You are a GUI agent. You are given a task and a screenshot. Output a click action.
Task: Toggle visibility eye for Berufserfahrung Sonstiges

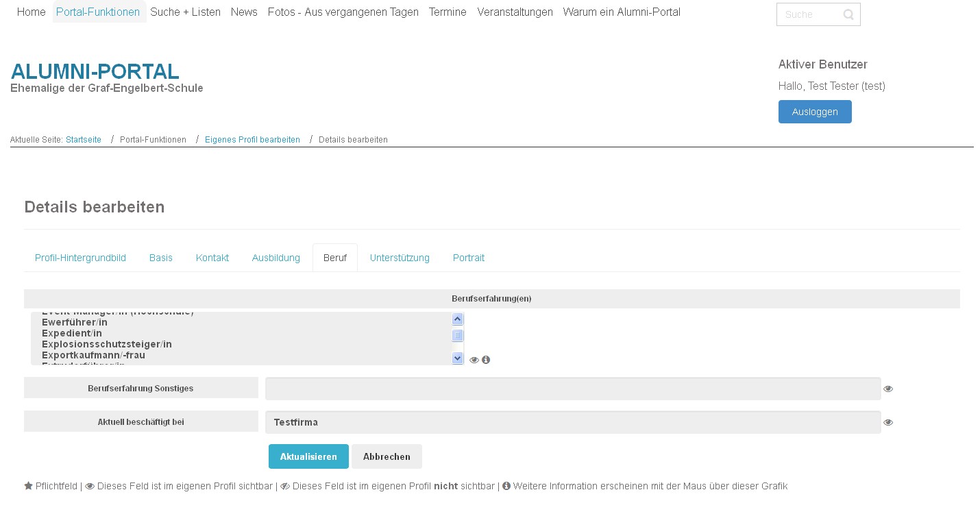[888, 389]
